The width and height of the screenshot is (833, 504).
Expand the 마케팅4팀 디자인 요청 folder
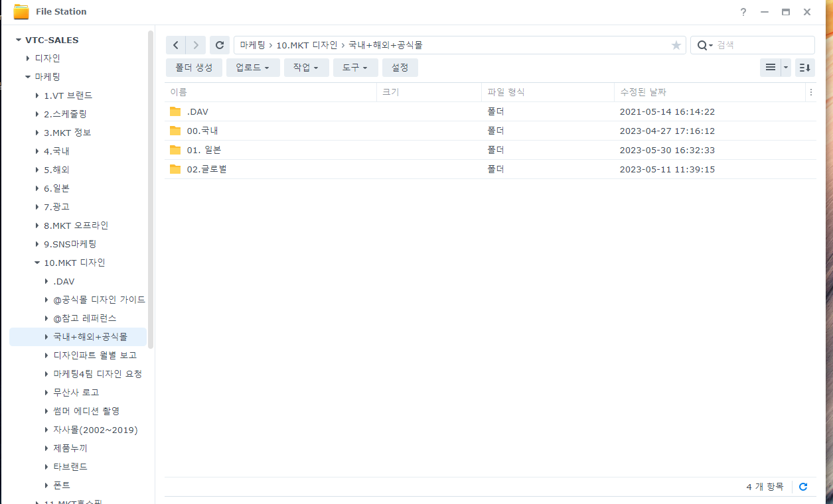45,373
